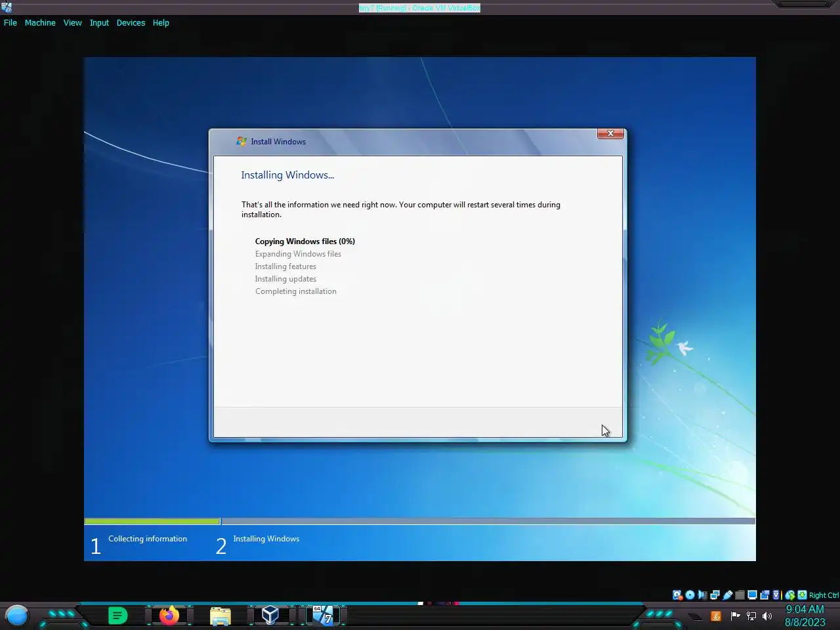840x630 pixels.
Task: Click the Java tray icon
Action: tap(716, 616)
